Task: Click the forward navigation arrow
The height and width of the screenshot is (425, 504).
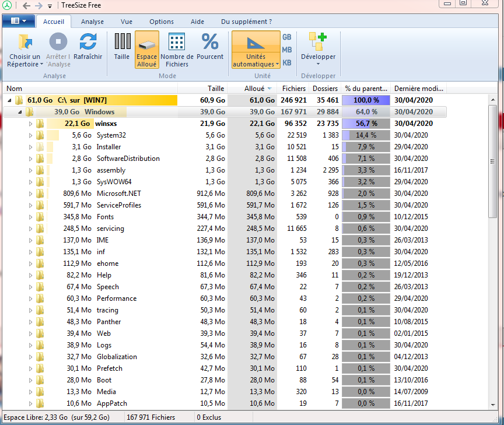Action: click(x=38, y=6)
